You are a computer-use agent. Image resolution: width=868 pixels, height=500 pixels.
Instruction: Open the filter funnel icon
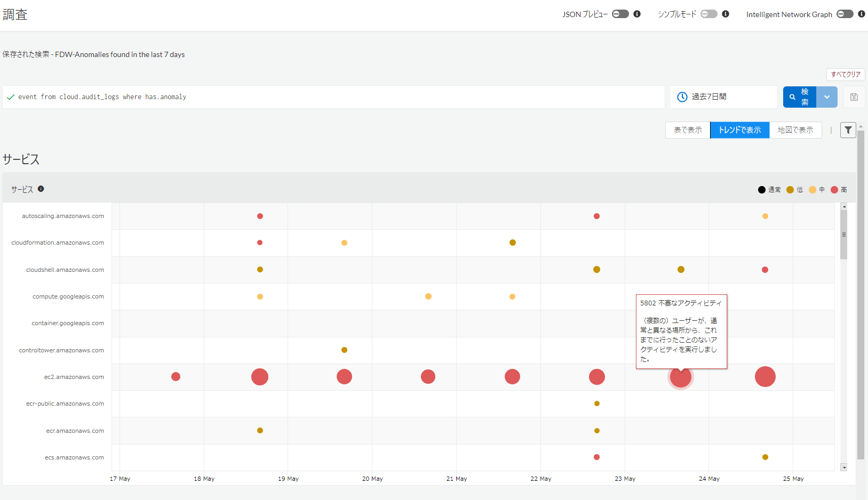(848, 130)
